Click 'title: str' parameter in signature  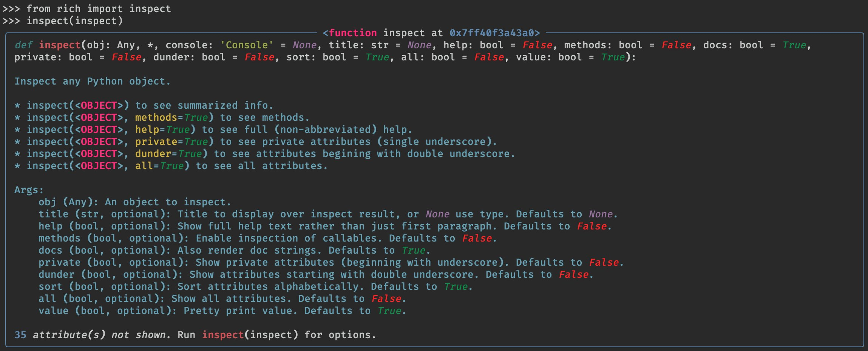coord(358,45)
